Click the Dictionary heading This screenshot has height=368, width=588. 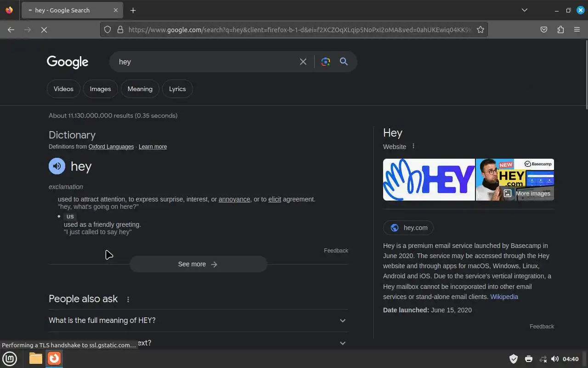72,135
